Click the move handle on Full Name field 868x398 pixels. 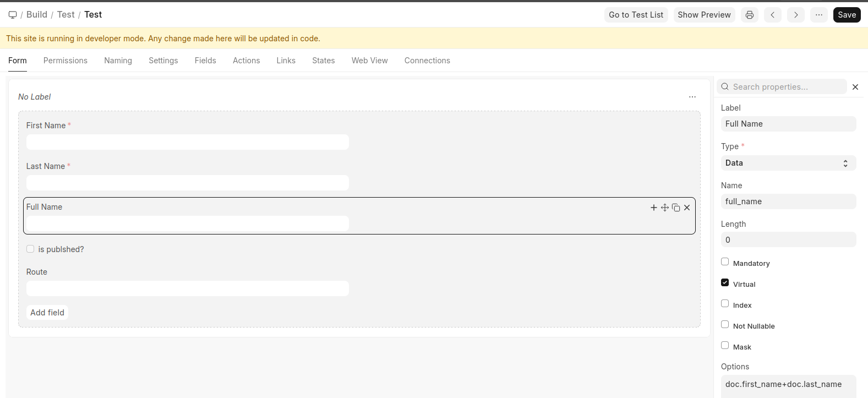tap(664, 208)
